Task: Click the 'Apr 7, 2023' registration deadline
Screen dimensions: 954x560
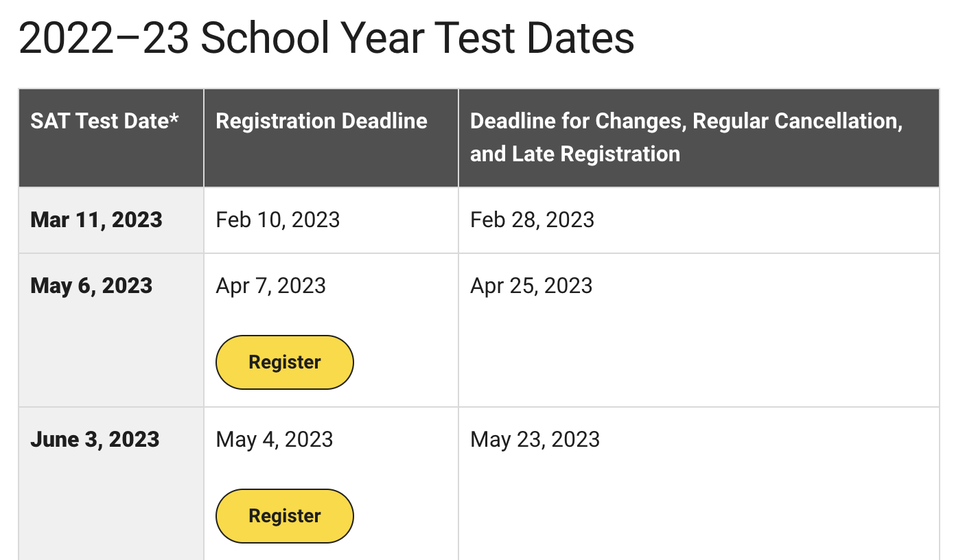Action: (270, 286)
